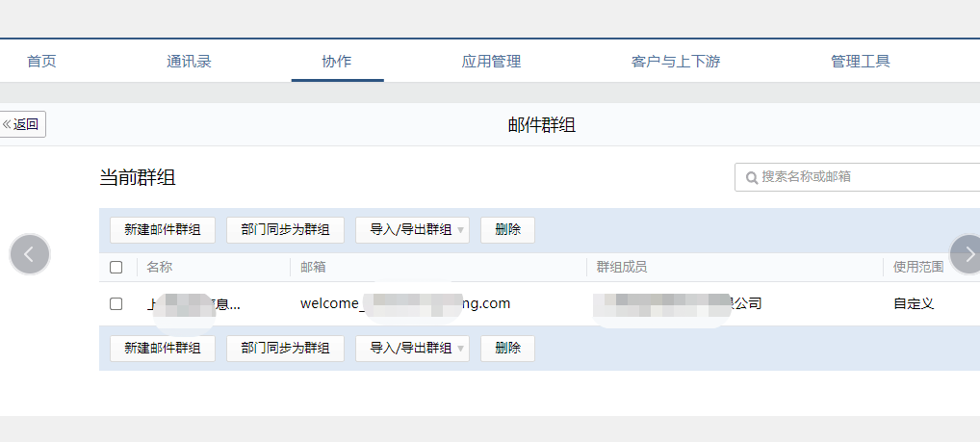Go back using the 返回 button
980x442 pixels.
22,124
